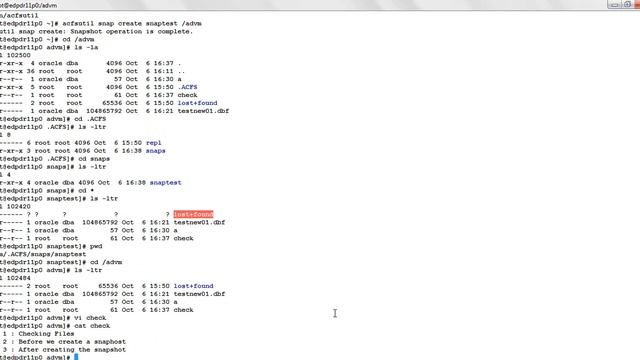
Task: Click the 'ls -la' command text
Action: coord(86,47)
